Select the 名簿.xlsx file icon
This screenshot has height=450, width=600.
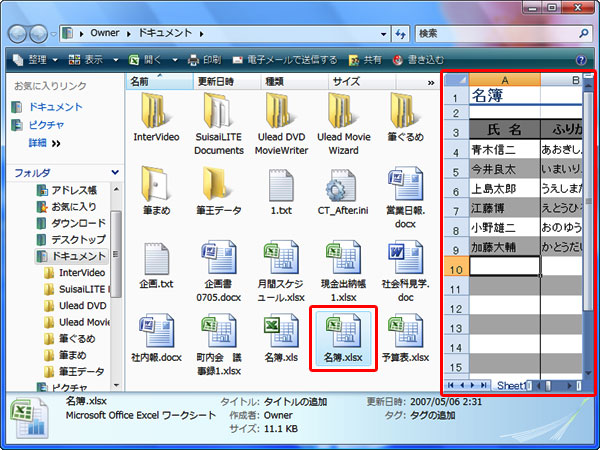click(x=344, y=331)
